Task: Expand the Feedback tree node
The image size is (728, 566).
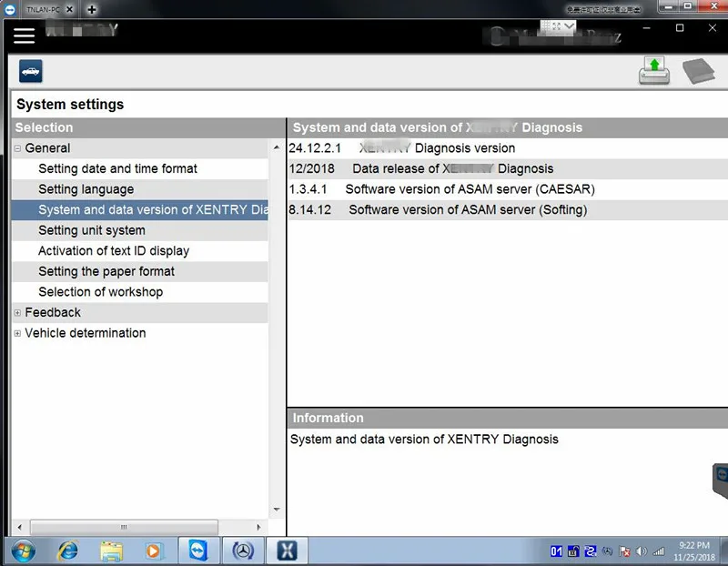Action: (17, 313)
